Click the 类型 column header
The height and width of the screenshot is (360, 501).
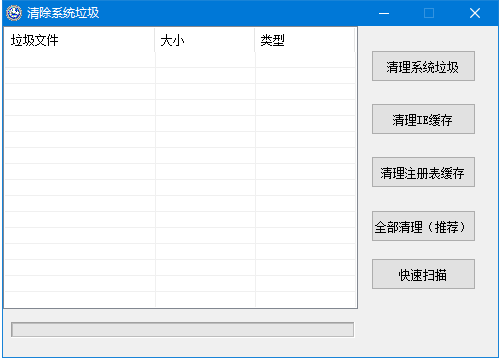click(305, 40)
